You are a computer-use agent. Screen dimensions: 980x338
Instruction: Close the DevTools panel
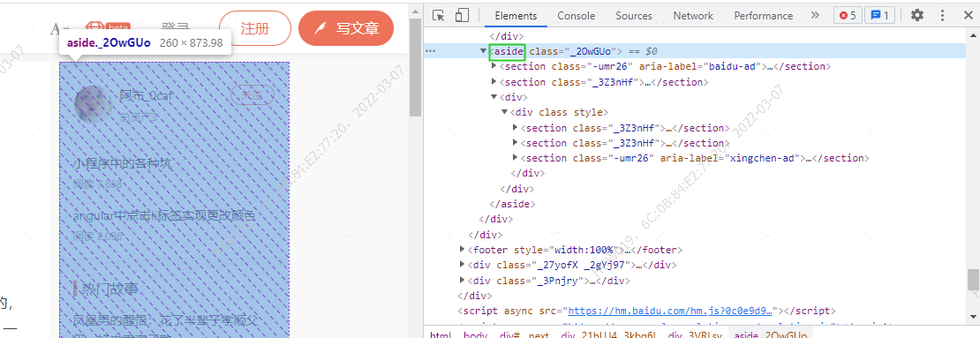point(968,16)
